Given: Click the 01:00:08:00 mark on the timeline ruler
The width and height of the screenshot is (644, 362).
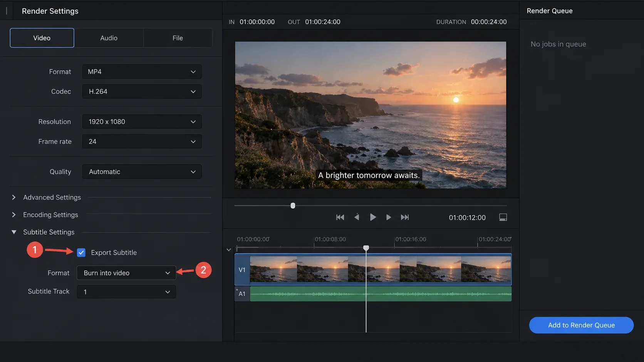Looking at the screenshot, I should point(330,239).
